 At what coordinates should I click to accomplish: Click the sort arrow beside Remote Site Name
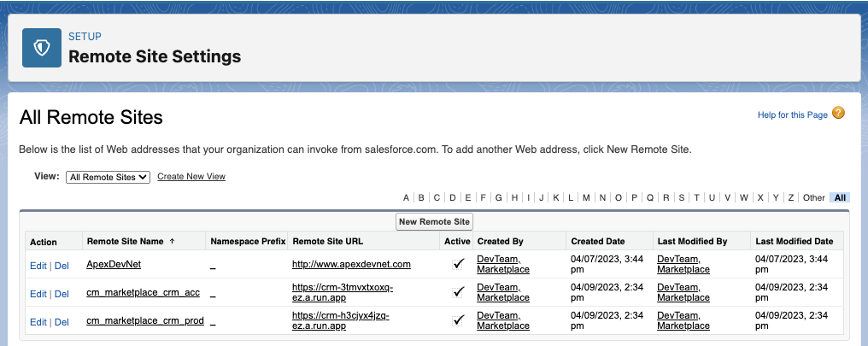172,242
